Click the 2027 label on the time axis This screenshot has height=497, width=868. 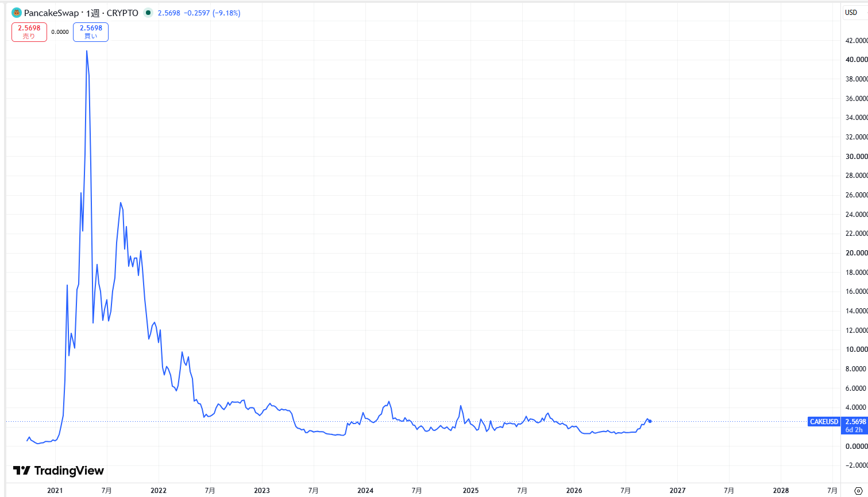(677, 491)
